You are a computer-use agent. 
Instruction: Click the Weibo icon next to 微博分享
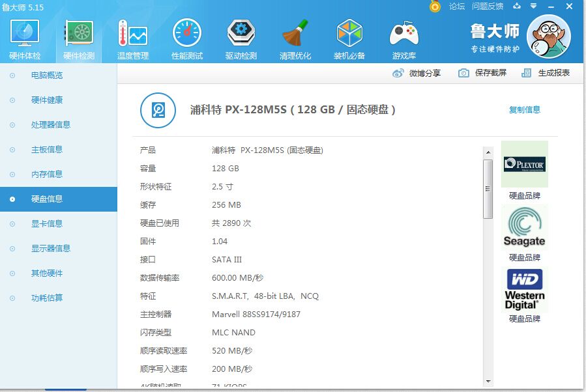coord(398,73)
